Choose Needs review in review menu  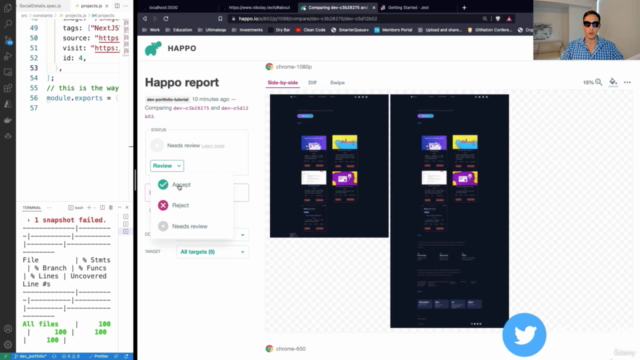pos(189,226)
